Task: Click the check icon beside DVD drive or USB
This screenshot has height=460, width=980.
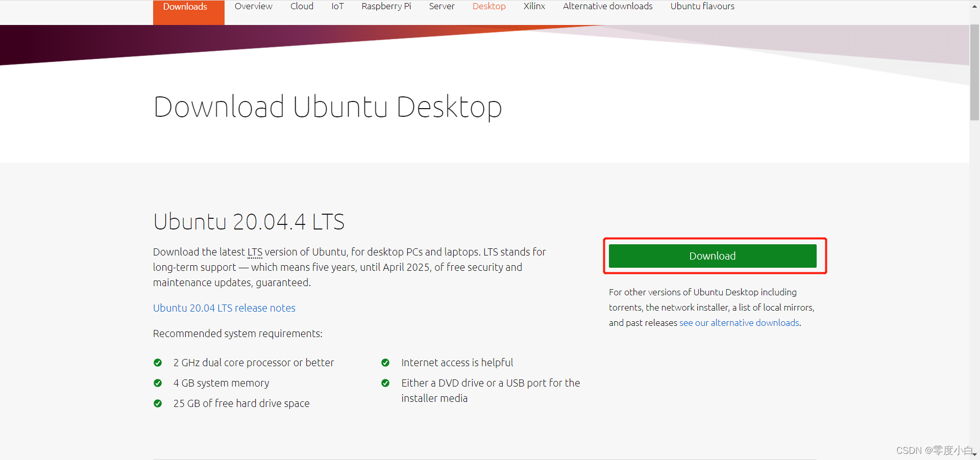Action: (385, 383)
